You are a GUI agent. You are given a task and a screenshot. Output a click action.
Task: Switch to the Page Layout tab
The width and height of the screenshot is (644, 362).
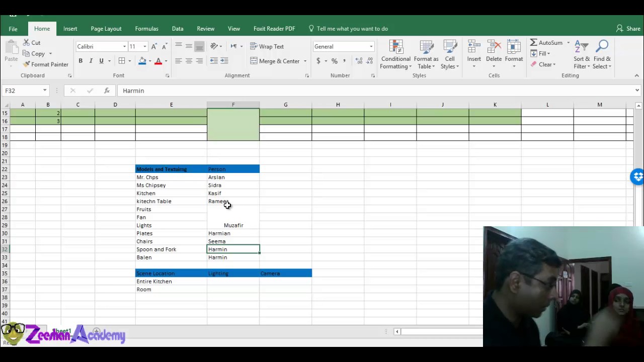click(x=106, y=29)
